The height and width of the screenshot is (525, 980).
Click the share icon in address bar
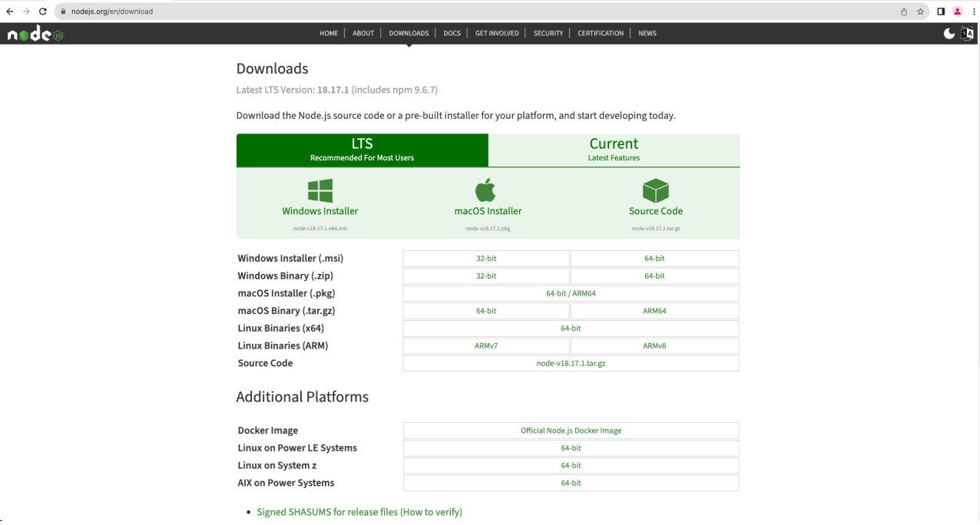click(904, 12)
